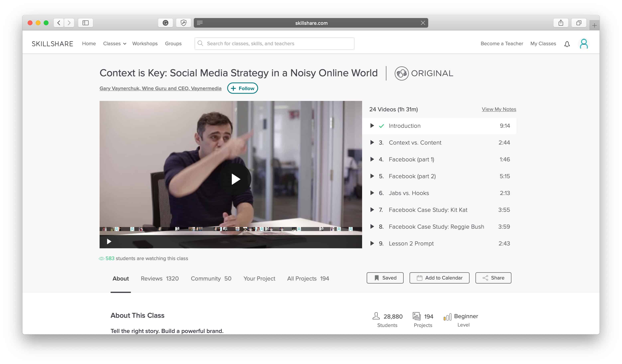This screenshot has height=364, width=622.
Task: Open the notifications bell
Action: click(x=567, y=44)
